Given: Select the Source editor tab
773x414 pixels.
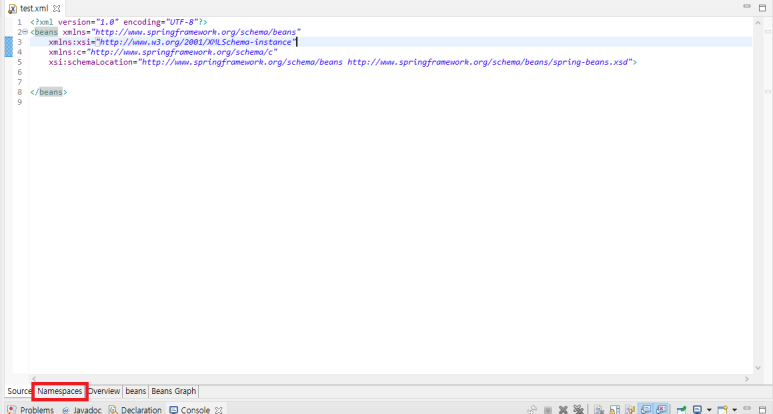Looking at the screenshot, I should [x=19, y=391].
